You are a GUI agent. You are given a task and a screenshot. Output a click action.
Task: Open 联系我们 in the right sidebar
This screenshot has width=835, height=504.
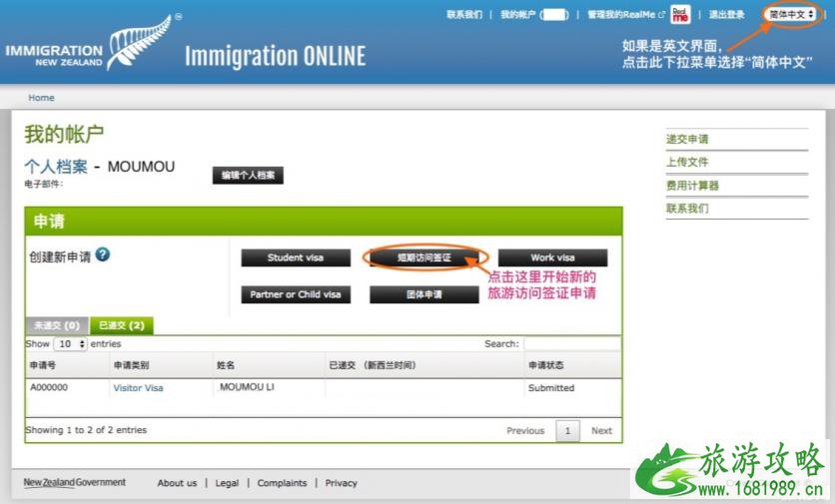click(687, 209)
